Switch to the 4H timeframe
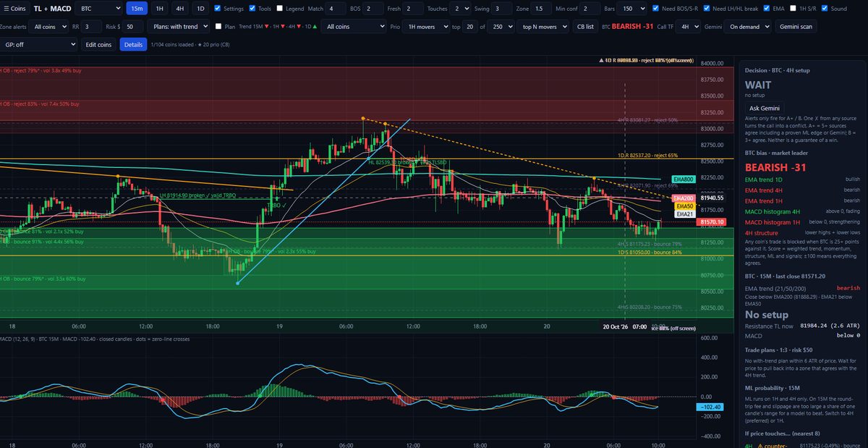The width and height of the screenshot is (868, 448). click(180, 9)
